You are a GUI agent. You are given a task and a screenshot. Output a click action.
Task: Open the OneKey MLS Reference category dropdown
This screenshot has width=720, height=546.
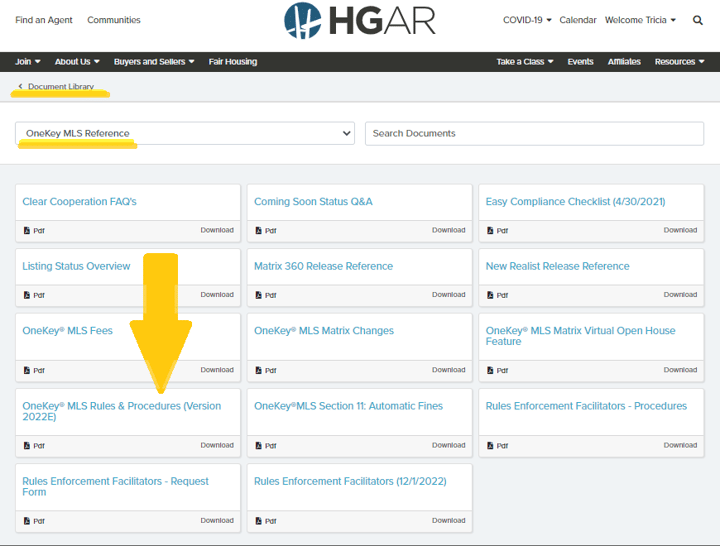(x=185, y=133)
